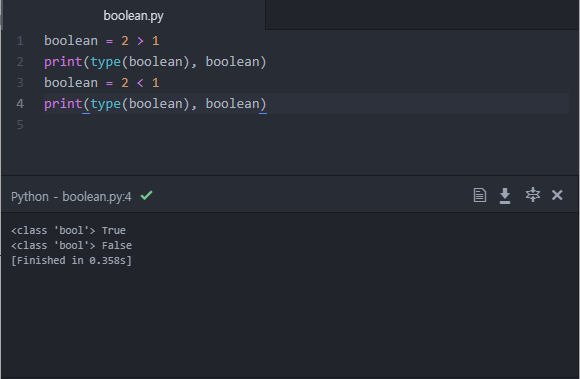This screenshot has width=580, height=379.
Task: Click the 'Python - boolean.py:4' panel title
Action: click(71, 197)
